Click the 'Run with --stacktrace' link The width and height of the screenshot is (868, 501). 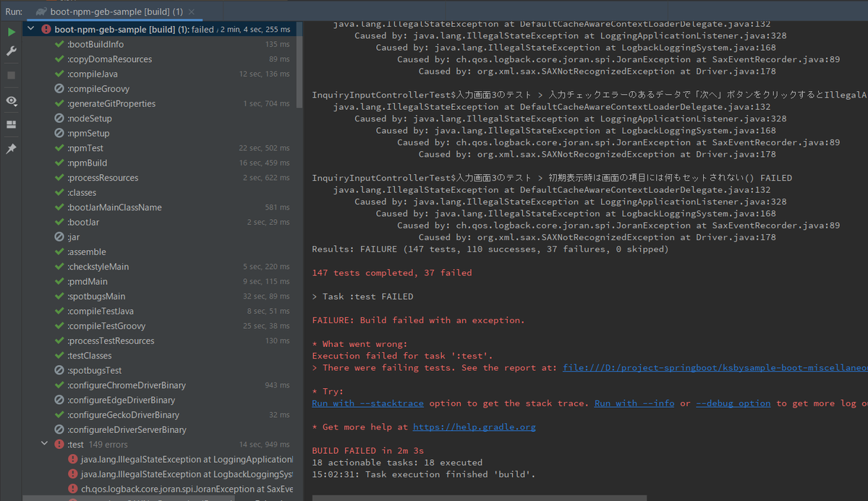click(x=367, y=403)
